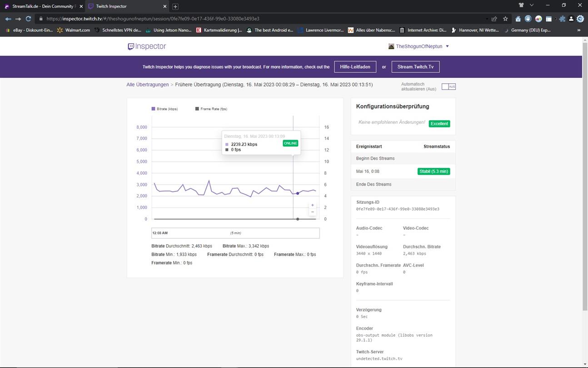Click the Hilfe-Leitfaden button
Screen dimensions: 588x368
[x=355, y=67]
